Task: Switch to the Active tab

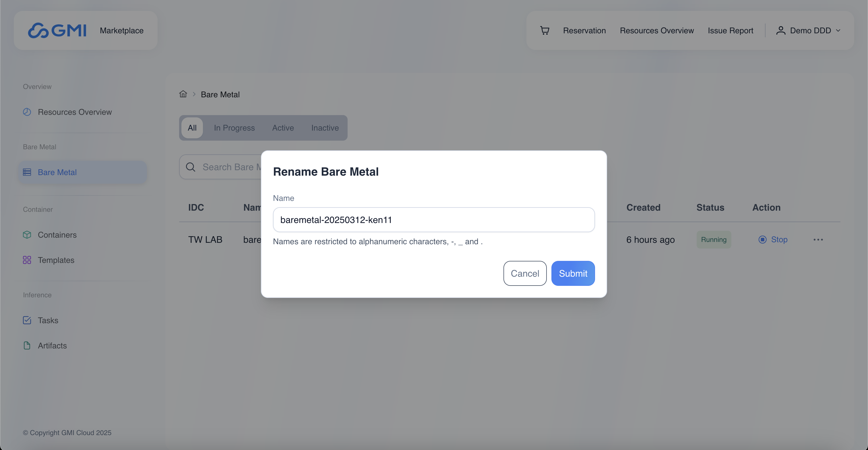Action: [283, 128]
